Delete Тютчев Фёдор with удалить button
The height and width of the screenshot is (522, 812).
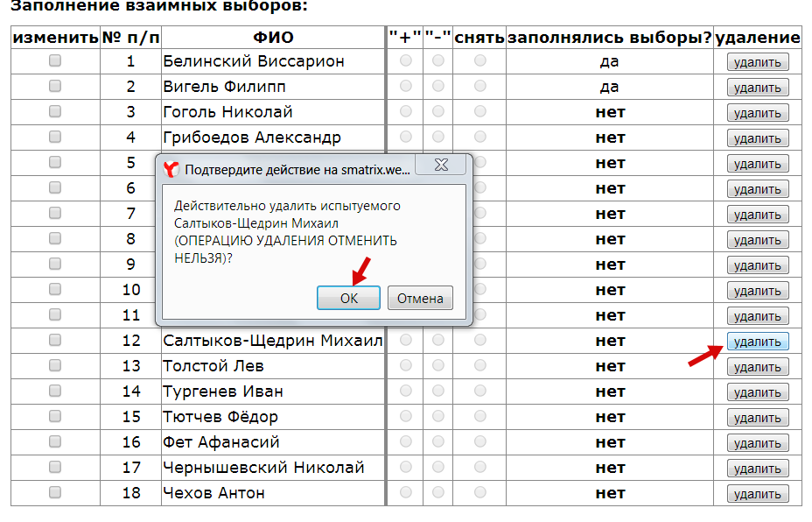pyautogui.click(x=757, y=418)
